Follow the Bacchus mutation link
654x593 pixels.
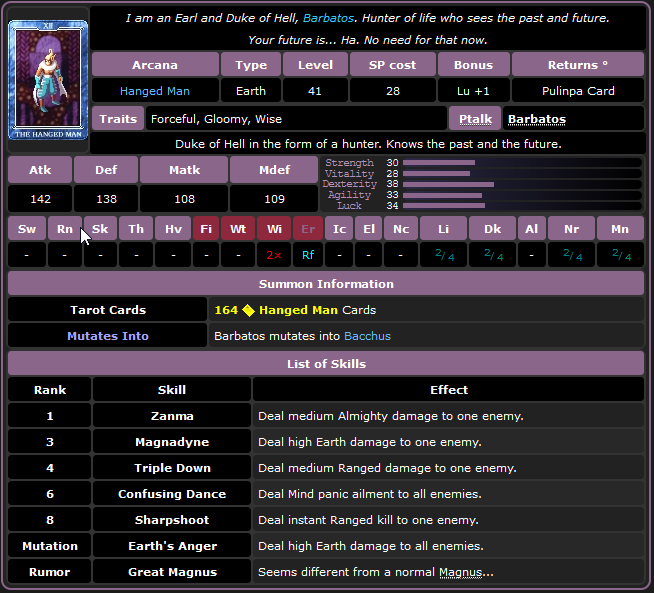pyautogui.click(x=367, y=336)
